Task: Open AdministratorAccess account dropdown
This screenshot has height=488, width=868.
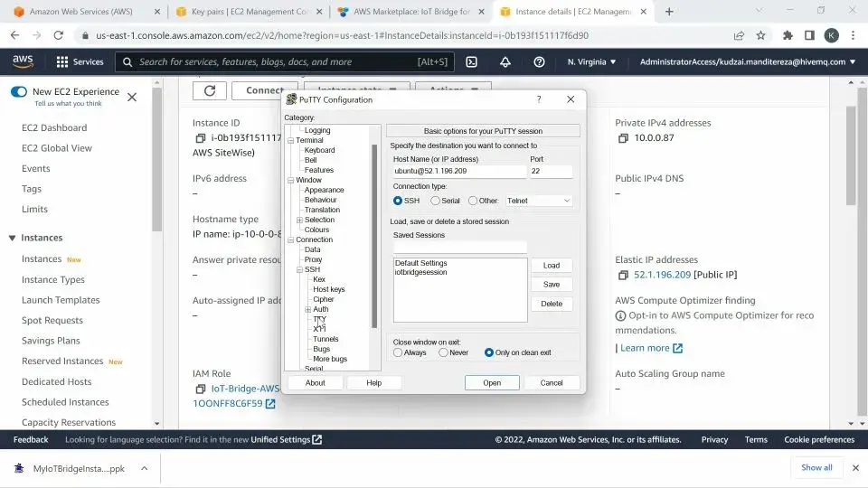Action: point(748,62)
